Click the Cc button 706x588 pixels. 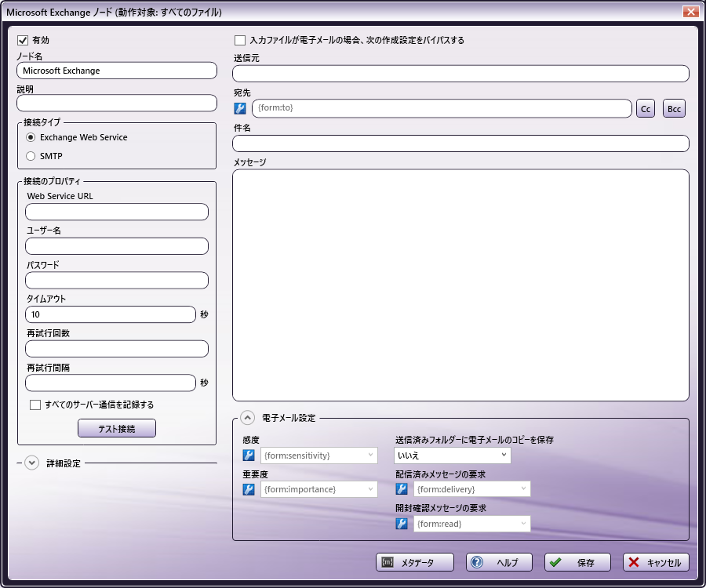pos(646,108)
